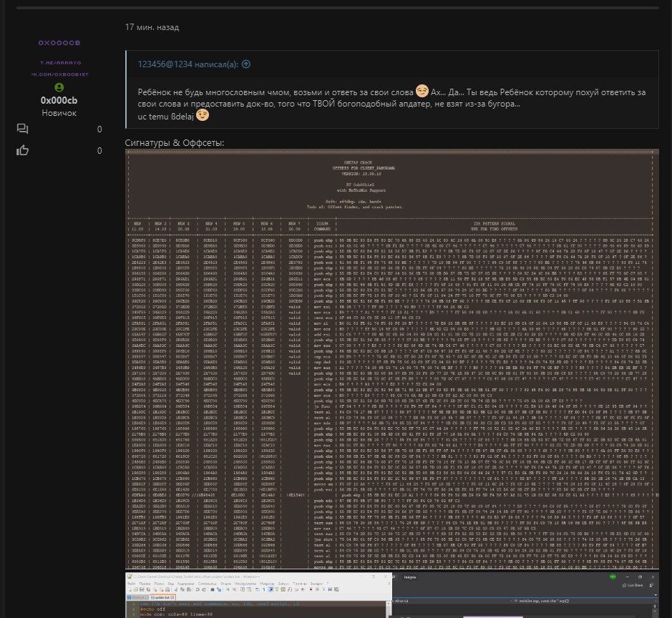The width and height of the screenshot is (672, 618).
Task: Open the '17 мин. назад' post timestamp
Action: click(152, 27)
